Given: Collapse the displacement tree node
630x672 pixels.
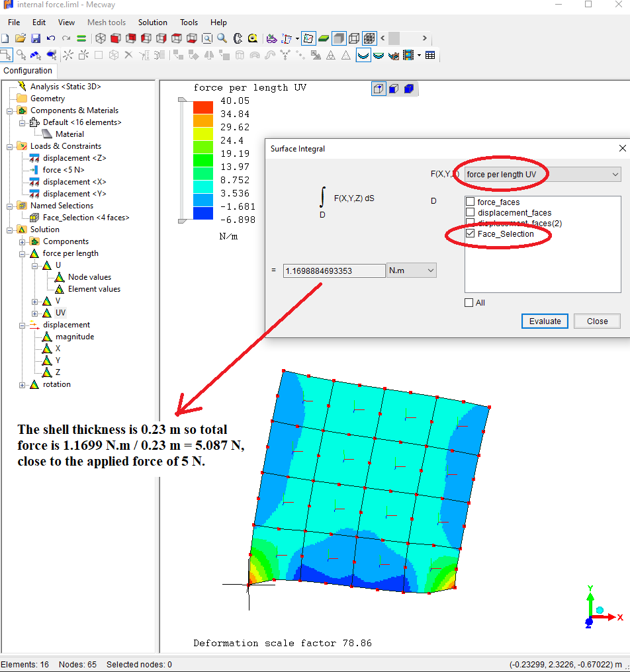Looking at the screenshot, I should pos(22,325).
